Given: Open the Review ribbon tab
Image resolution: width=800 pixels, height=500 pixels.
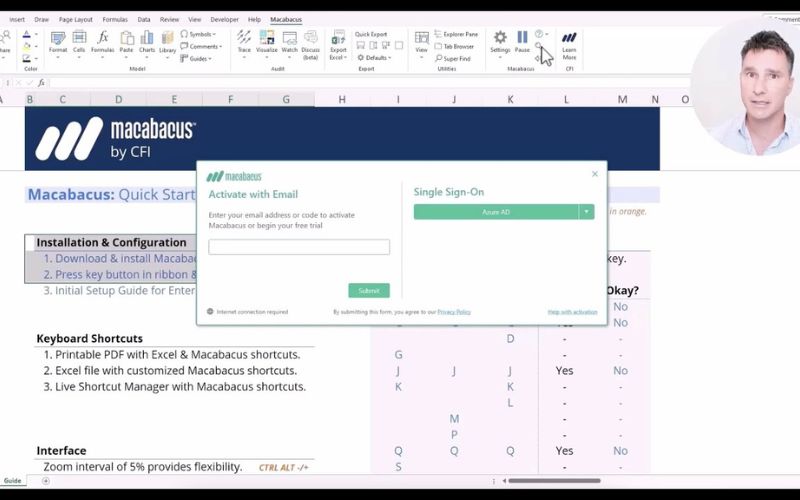Looking at the screenshot, I should (169, 19).
